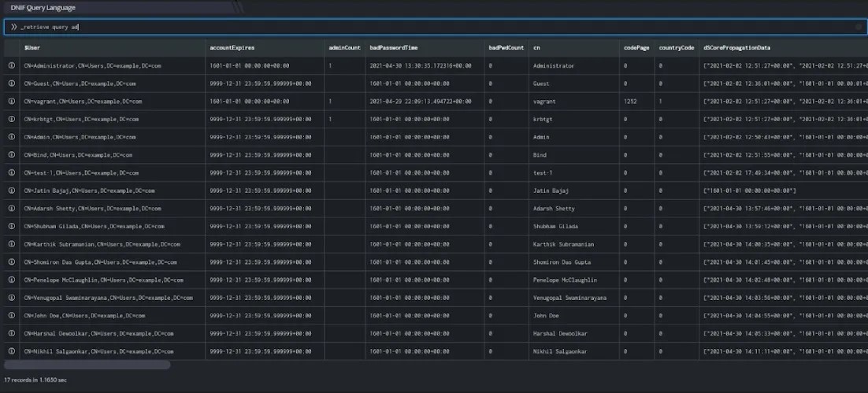The width and height of the screenshot is (868, 393).
Task: Sort by the badPasswordTime column header
Action: [425, 47]
